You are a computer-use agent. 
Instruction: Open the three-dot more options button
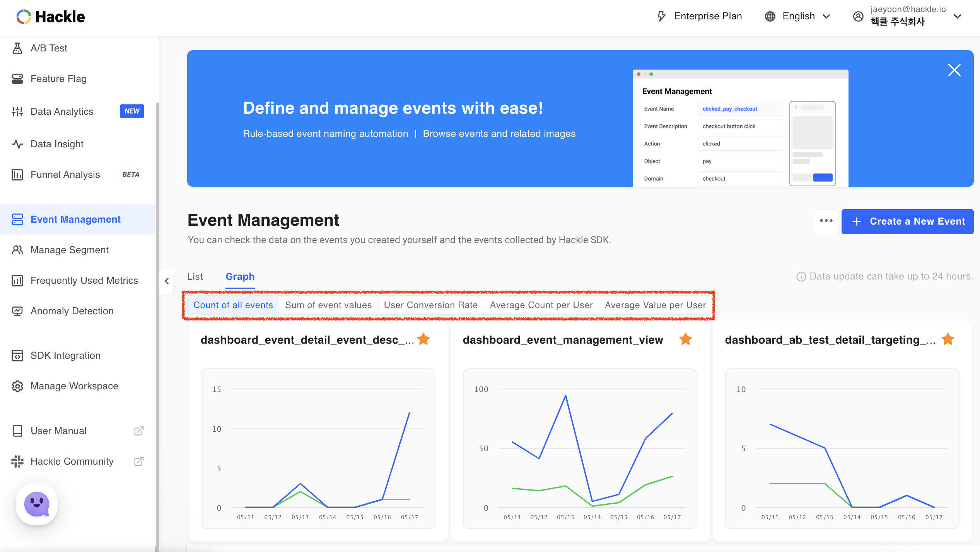[x=826, y=221]
